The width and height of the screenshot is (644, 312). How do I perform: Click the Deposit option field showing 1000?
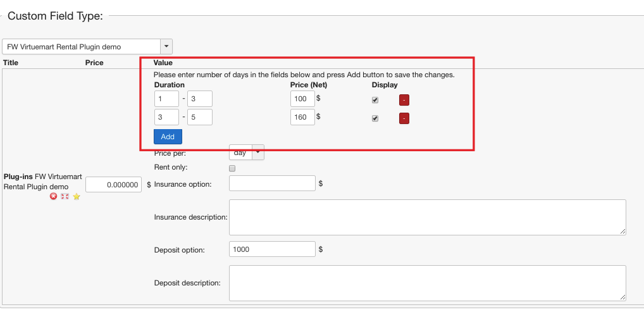point(272,249)
